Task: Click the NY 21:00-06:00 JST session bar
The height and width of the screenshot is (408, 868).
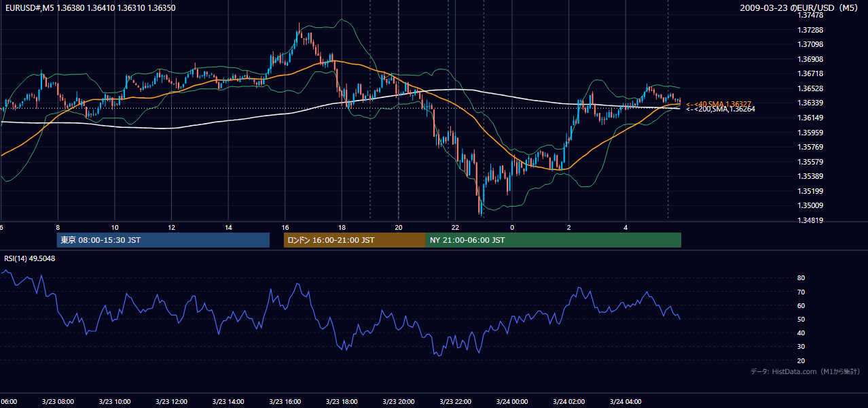Action: click(x=554, y=240)
